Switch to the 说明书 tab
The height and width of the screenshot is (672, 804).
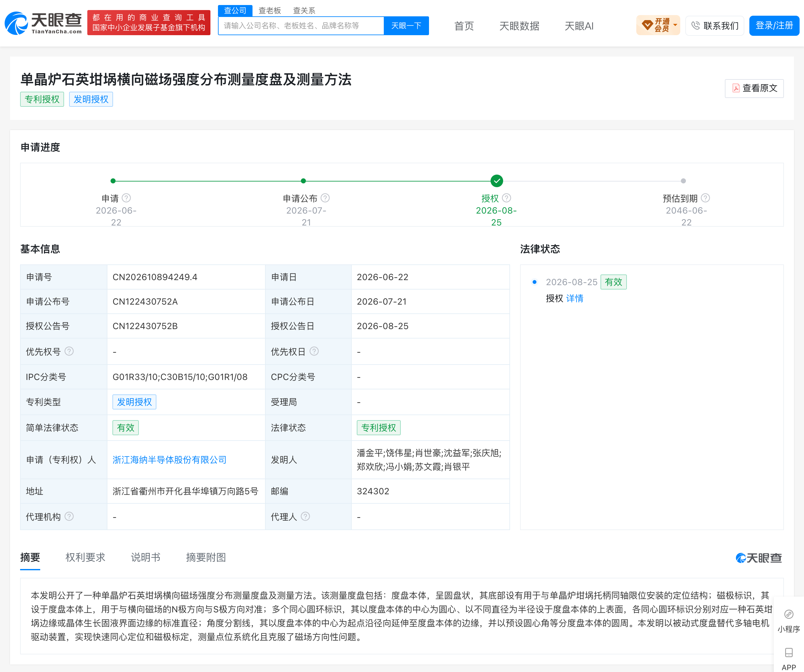(x=145, y=557)
